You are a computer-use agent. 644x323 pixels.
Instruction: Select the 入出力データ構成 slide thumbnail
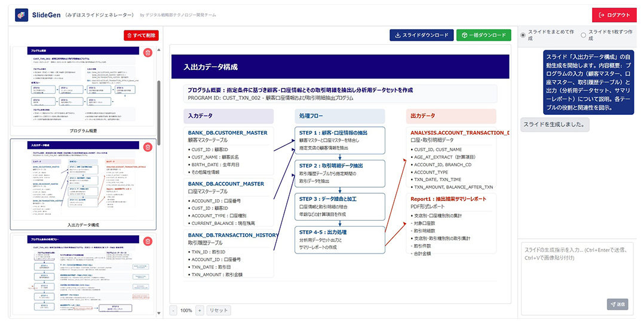(83, 179)
